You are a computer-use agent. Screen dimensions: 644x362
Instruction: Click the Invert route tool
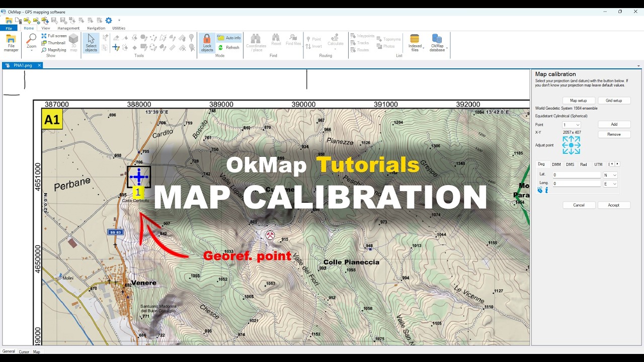[x=314, y=46]
